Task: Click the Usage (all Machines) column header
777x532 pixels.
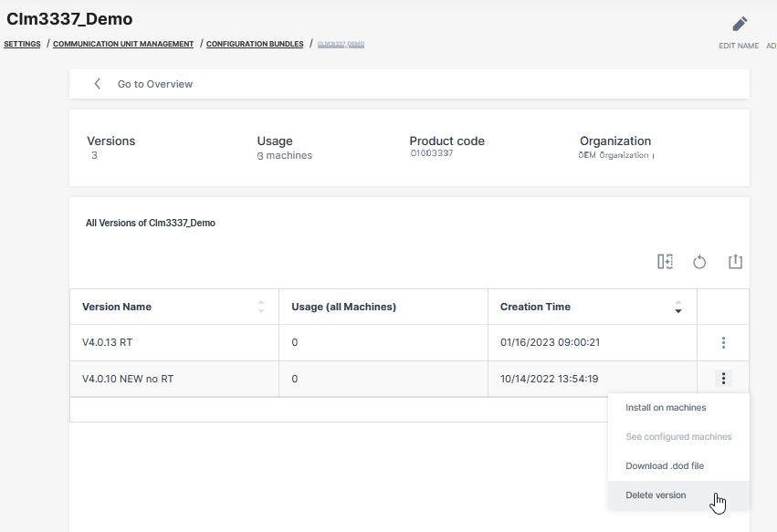Action: point(343,307)
